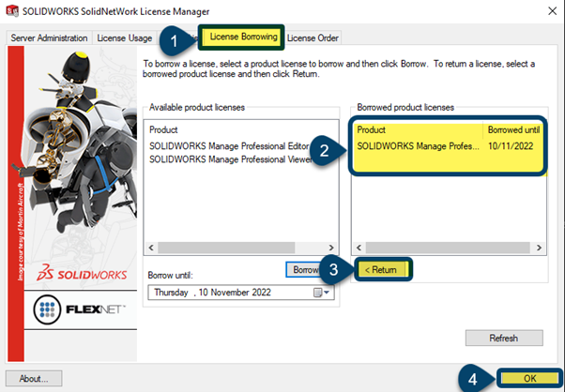565x392 pixels.
Task: Click left arrow of Available licenses scrollbar
Action: coord(151,248)
